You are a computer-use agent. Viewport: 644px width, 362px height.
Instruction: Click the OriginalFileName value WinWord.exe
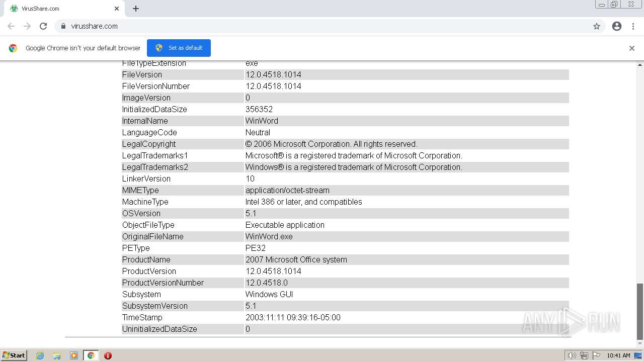click(269, 236)
